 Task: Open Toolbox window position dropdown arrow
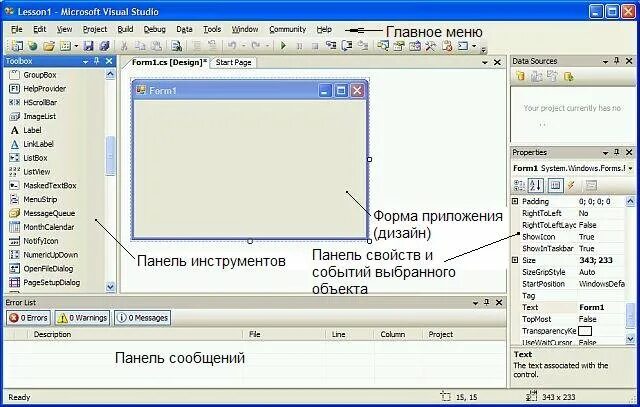point(85,62)
